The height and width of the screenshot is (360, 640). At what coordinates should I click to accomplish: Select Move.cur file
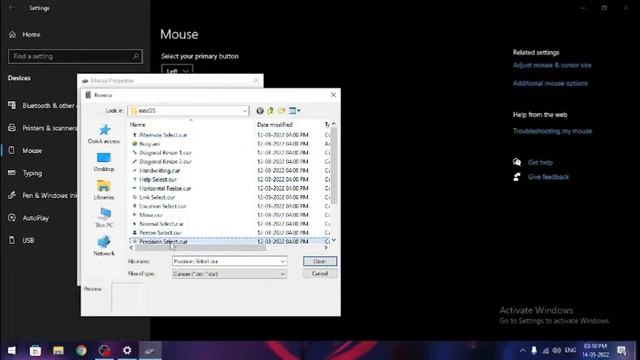(151, 215)
